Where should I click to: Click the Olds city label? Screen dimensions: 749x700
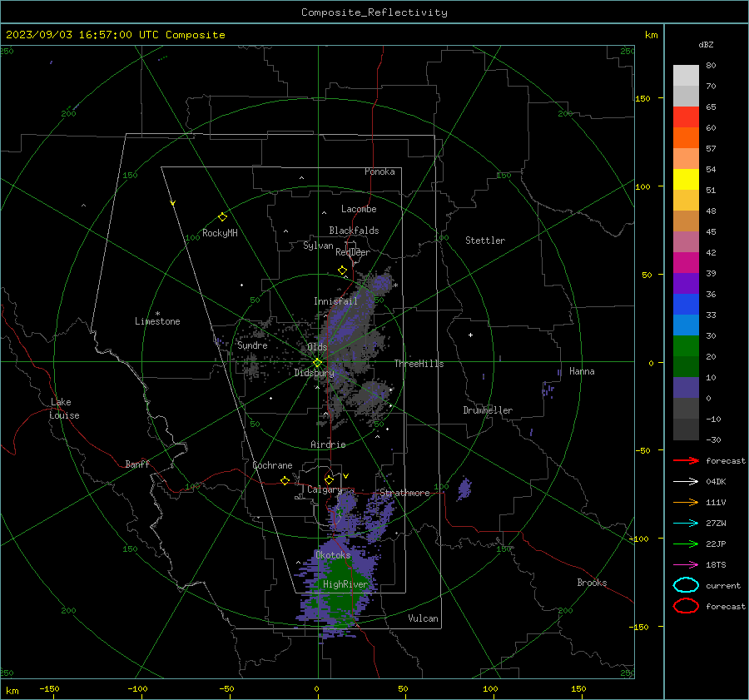coord(317,347)
